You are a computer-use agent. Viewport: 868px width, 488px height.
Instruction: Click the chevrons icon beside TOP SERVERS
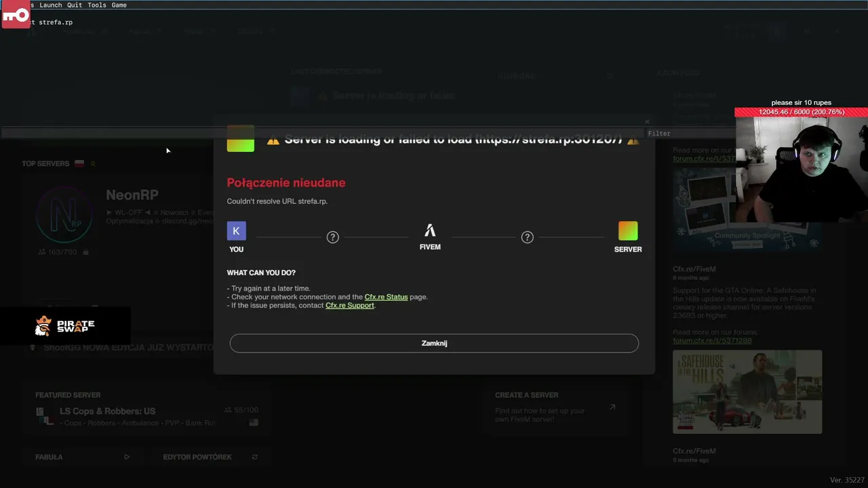(x=93, y=163)
